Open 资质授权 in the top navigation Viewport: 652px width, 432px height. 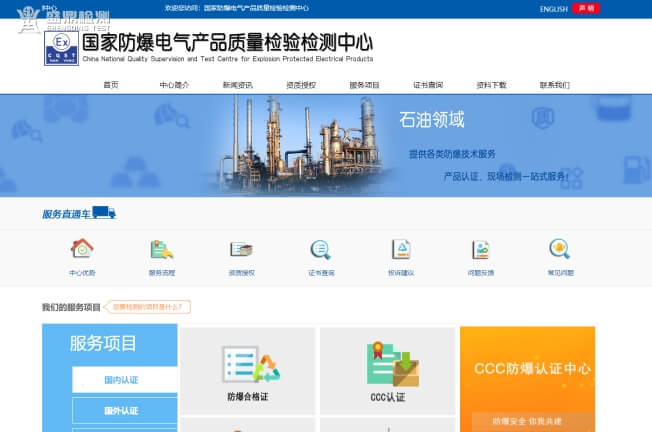[x=301, y=85]
